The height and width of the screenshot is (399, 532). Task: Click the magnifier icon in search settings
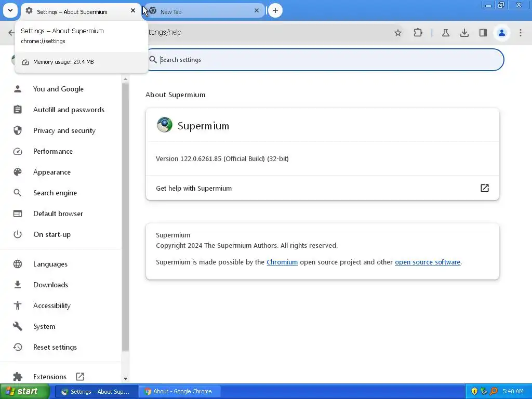tap(153, 60)
